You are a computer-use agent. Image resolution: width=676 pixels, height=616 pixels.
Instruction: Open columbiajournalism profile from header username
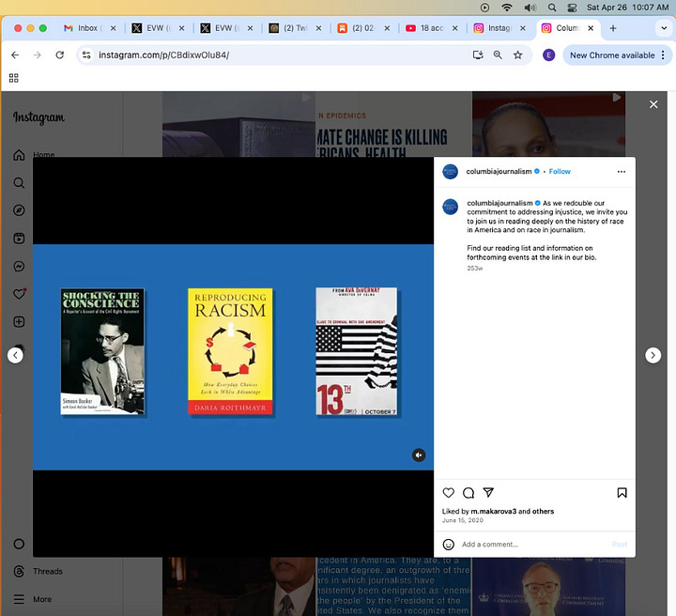click(499, 172)
